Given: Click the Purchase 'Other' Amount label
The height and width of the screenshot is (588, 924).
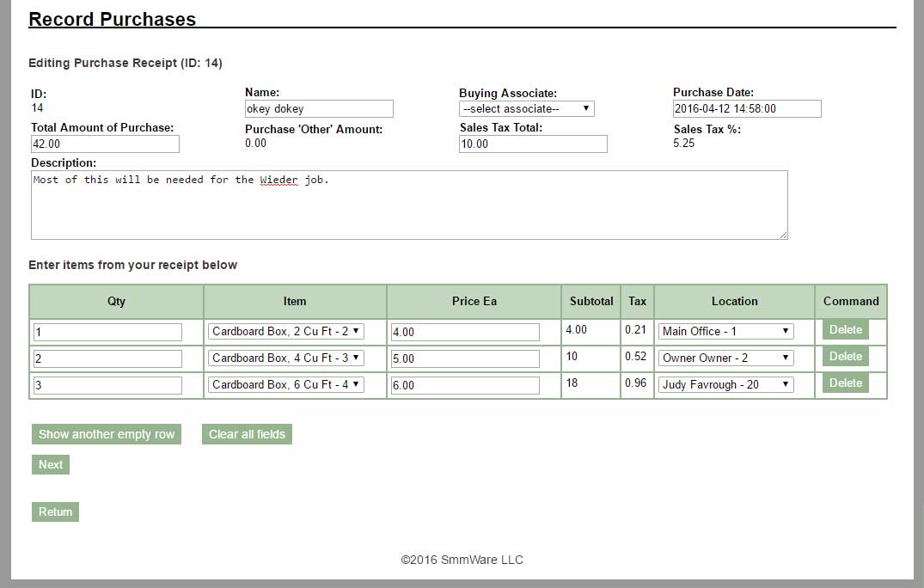Looking at the screenshot, I should tap(314, 129).
